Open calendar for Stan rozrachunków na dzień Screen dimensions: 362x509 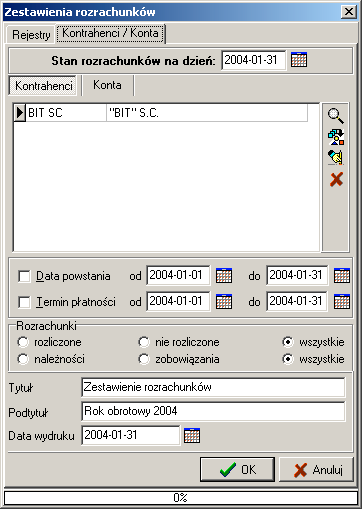pyautogui.click(x=299, y=60)
